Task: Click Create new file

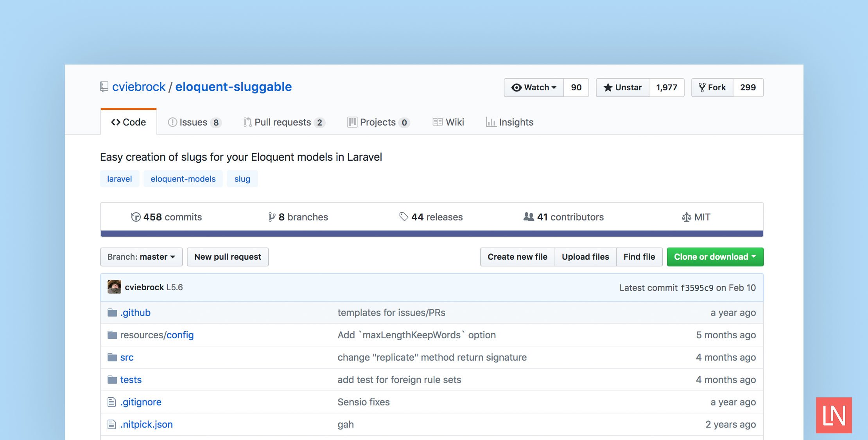Action: tap(517, 257)
